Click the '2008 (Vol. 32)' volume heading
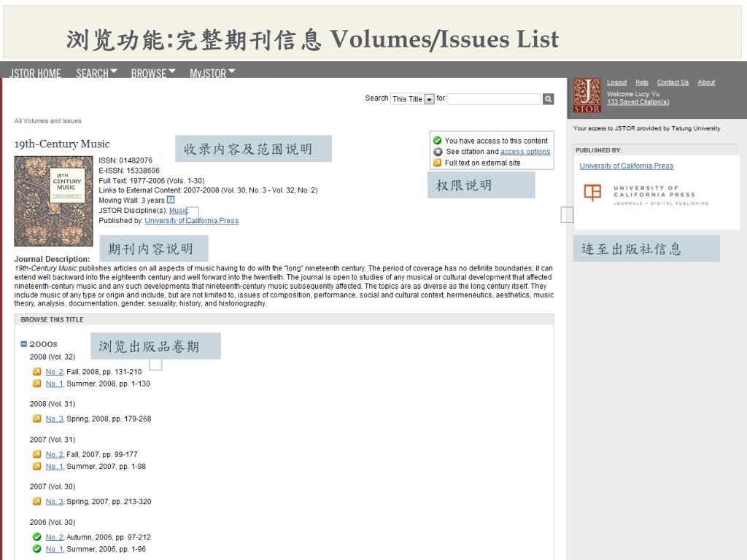Viewport: 747px width, 560px height. (53, 357)
